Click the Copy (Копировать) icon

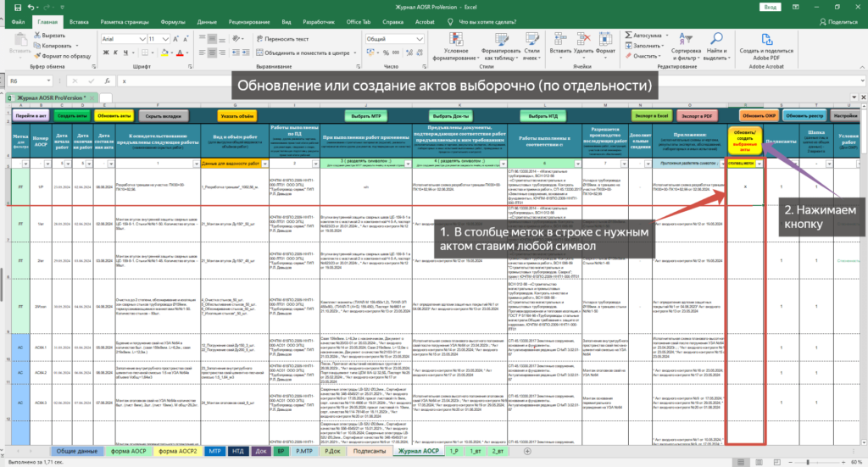click(37, 46)
